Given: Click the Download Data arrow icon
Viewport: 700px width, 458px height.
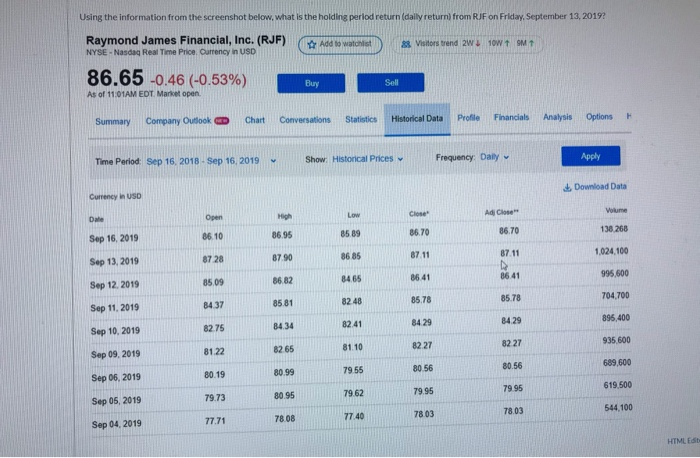Looking at the screenshot, I should pos(567,187).
